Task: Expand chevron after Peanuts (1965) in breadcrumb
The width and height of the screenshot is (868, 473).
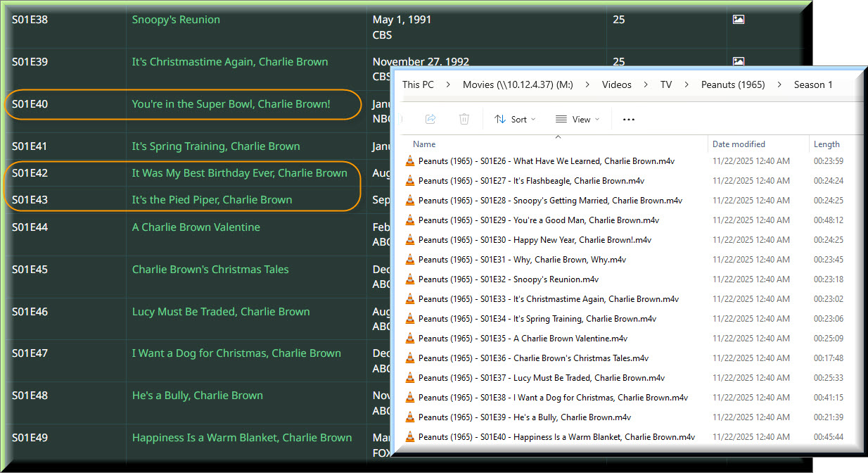Action: (x=779, y=84)
